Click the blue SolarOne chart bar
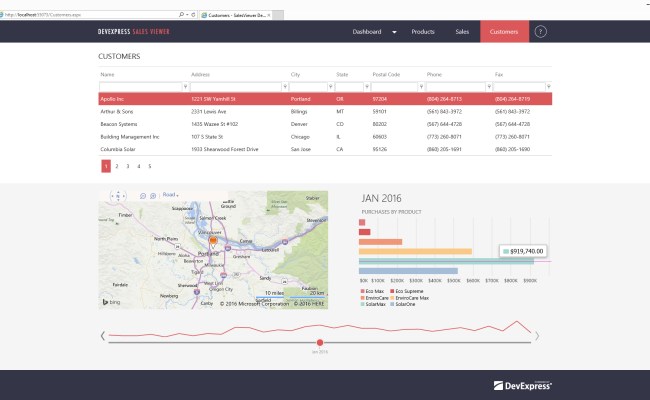Viewport: 650px width, 400px height. (x=408, y=271)
